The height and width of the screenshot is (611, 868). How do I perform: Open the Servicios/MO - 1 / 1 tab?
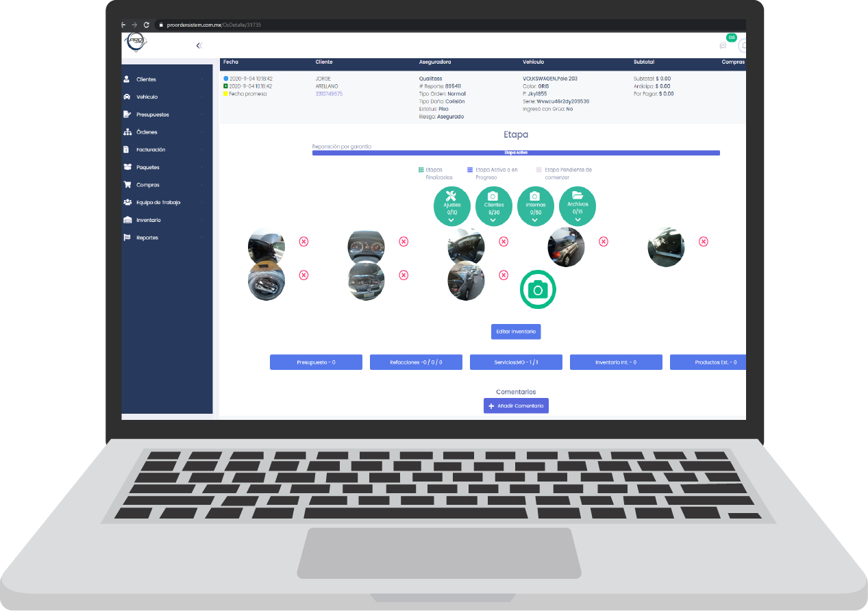tap(516, 362)
